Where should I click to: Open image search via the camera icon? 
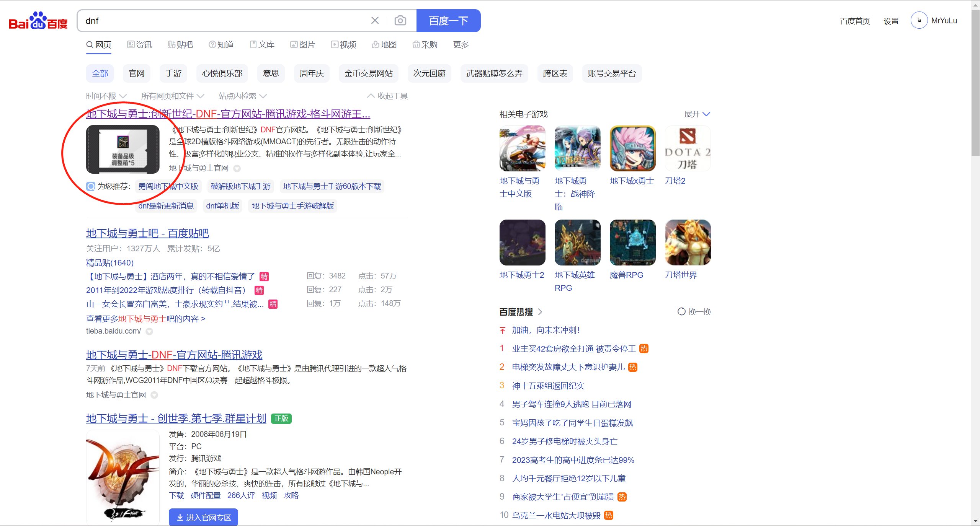[x=400, y=21]
